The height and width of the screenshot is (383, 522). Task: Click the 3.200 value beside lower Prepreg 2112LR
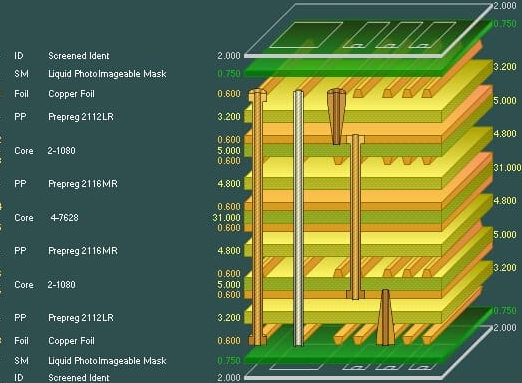[229, 318]
